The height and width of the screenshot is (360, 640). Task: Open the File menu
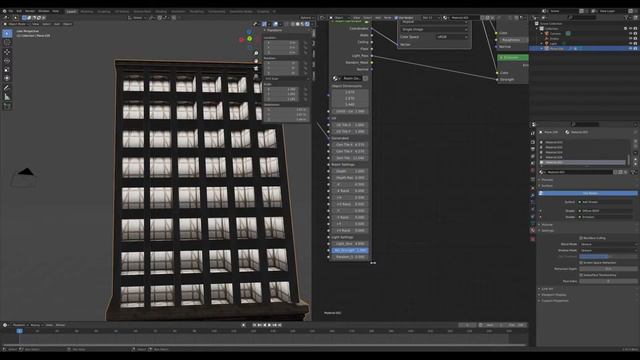click(x=11, y=11)
